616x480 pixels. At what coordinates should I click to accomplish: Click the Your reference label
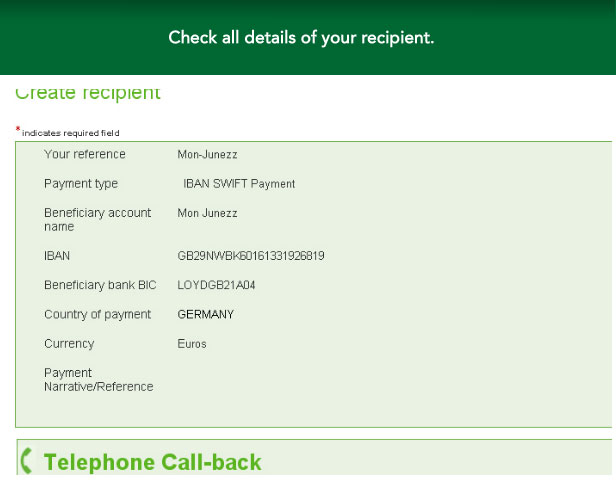pos(85,154)
